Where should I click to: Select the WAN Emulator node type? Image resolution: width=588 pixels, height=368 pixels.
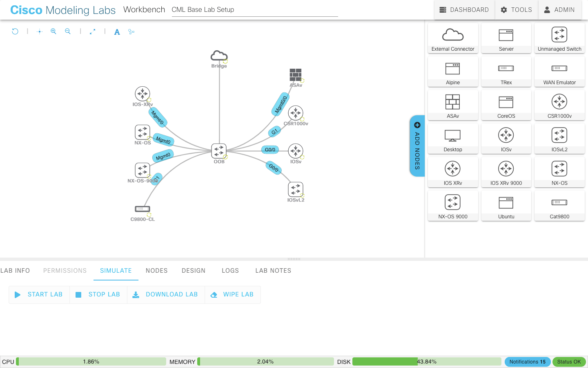[x=559, y=72]
